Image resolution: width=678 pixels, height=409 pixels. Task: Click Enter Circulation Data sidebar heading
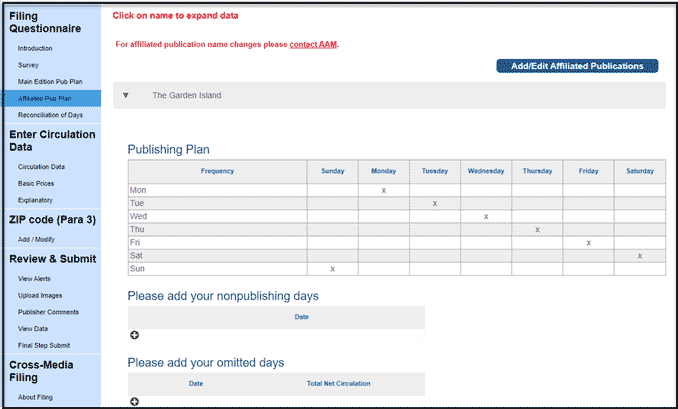click(x=52, y=141)
